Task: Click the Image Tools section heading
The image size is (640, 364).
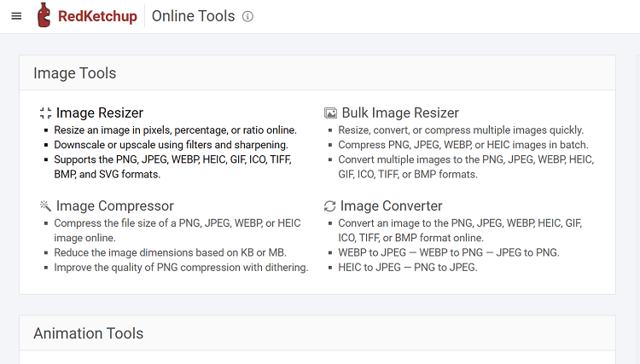Action: 75,73
